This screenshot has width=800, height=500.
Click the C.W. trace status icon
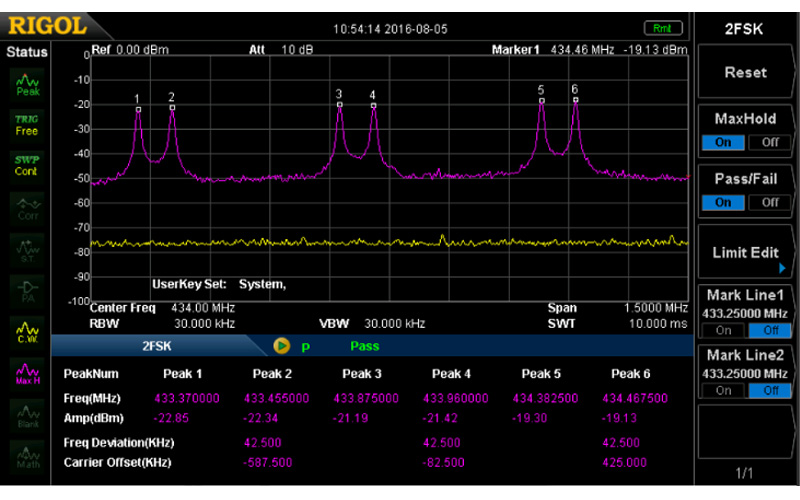coord(27,331)
